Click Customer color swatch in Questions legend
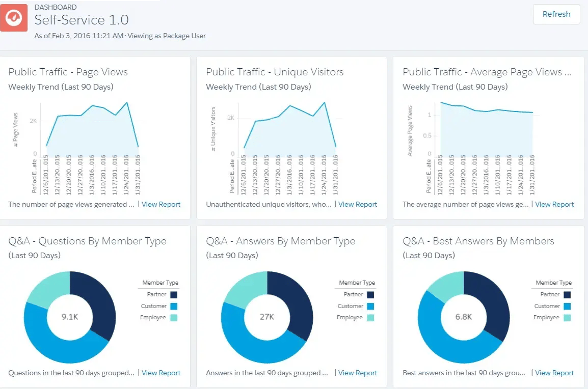Screen dimensions: 588x389 click(x=174, y=307)
